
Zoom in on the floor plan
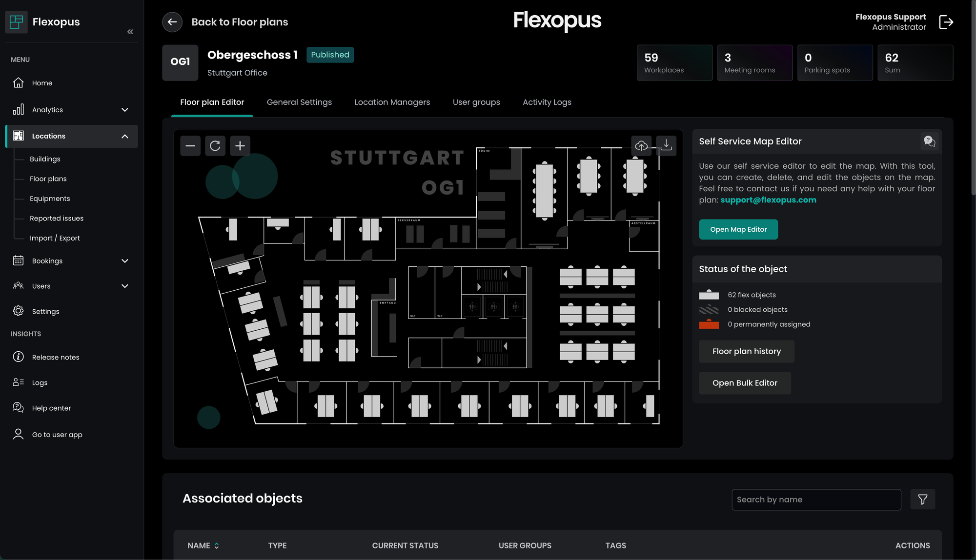click(240, 146)
